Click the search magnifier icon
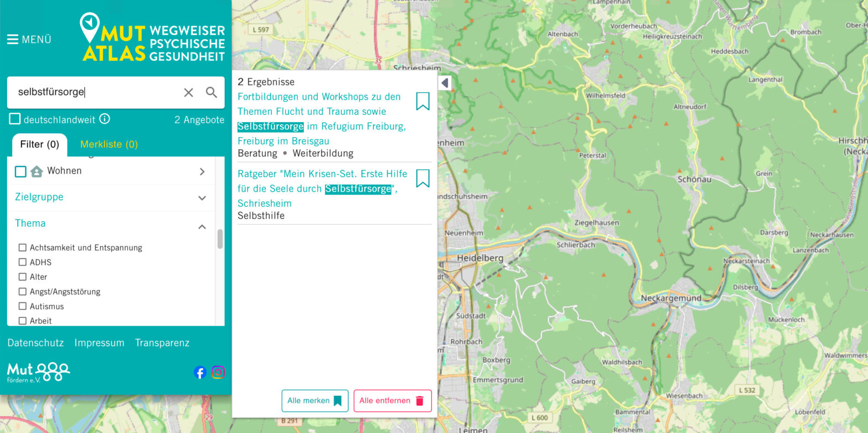 [211, 92]
